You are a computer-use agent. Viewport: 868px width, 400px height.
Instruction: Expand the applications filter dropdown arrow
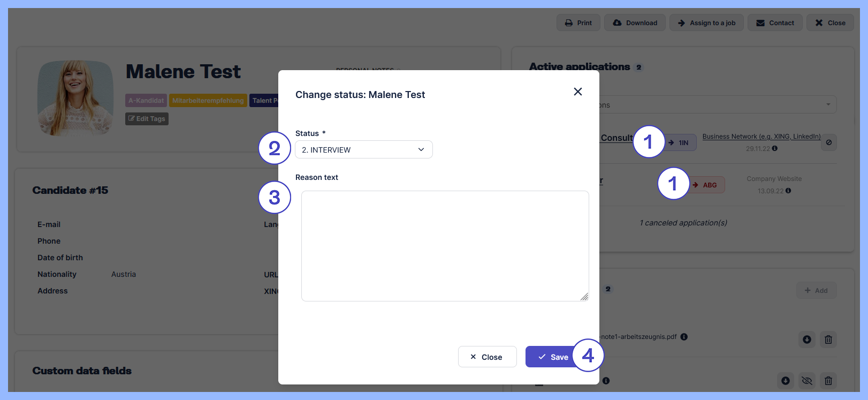(x=828, y=104)
